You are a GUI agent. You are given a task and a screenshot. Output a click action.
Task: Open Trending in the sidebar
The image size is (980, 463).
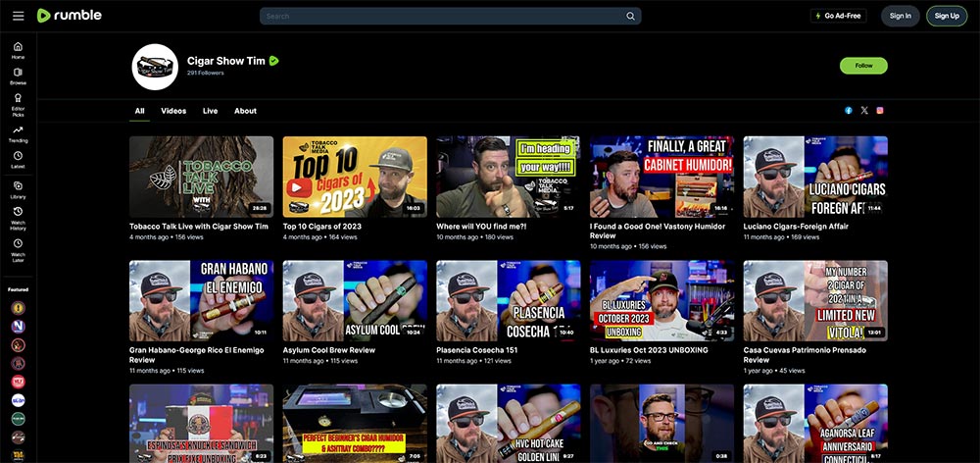pyautogui.click(x=18, y=133)
